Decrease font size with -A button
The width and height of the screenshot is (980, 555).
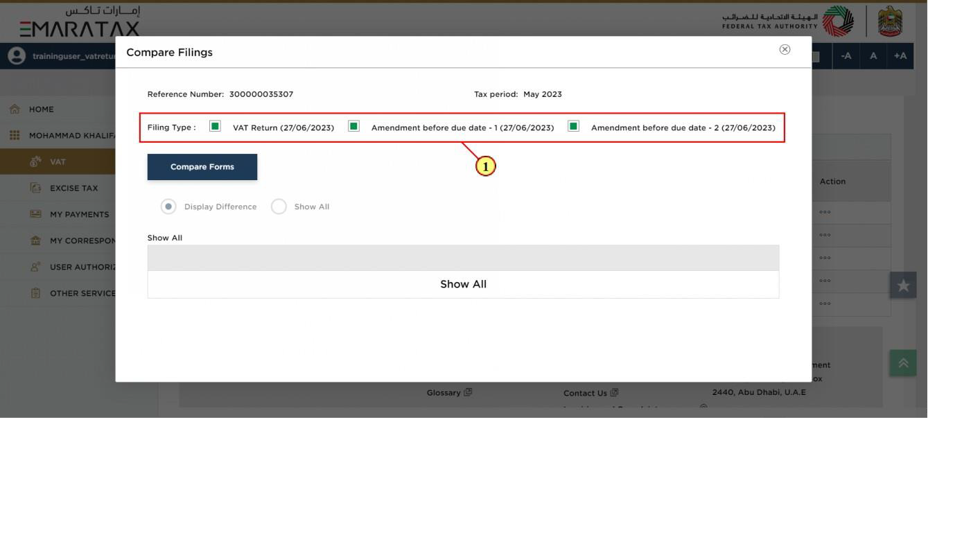pos(846,56)
